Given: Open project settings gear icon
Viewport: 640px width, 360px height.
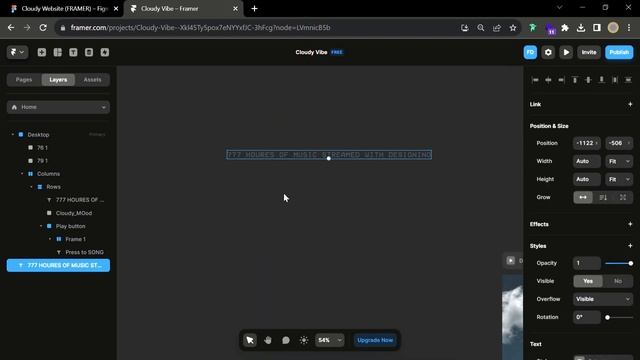Looking at the screenshot, I should tap(548, 52).
